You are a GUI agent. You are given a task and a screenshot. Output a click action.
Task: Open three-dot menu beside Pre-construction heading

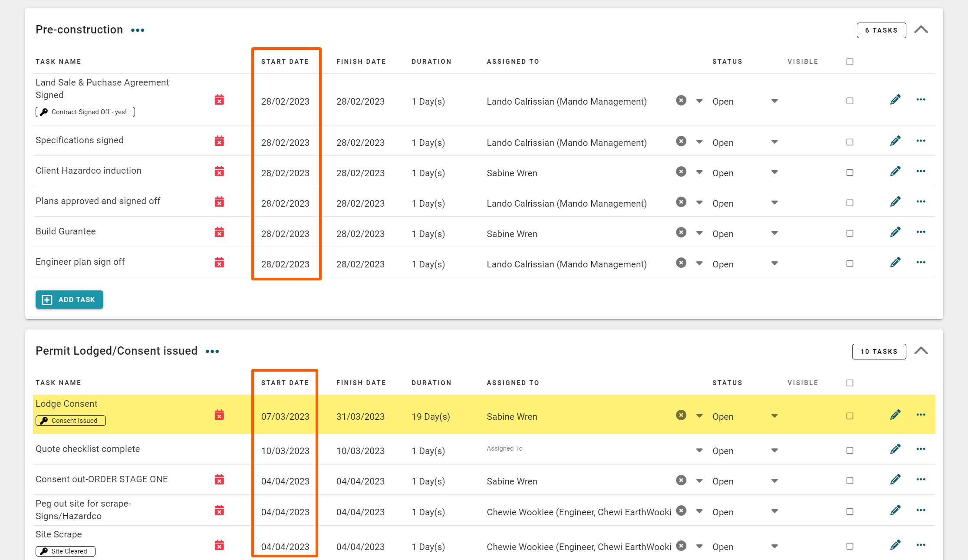click(x=138, y=30)
